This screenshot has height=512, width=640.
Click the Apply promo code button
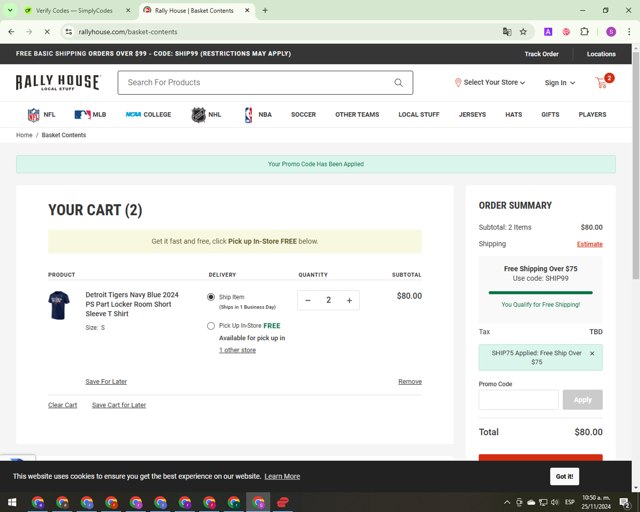[x=582, y=400]
